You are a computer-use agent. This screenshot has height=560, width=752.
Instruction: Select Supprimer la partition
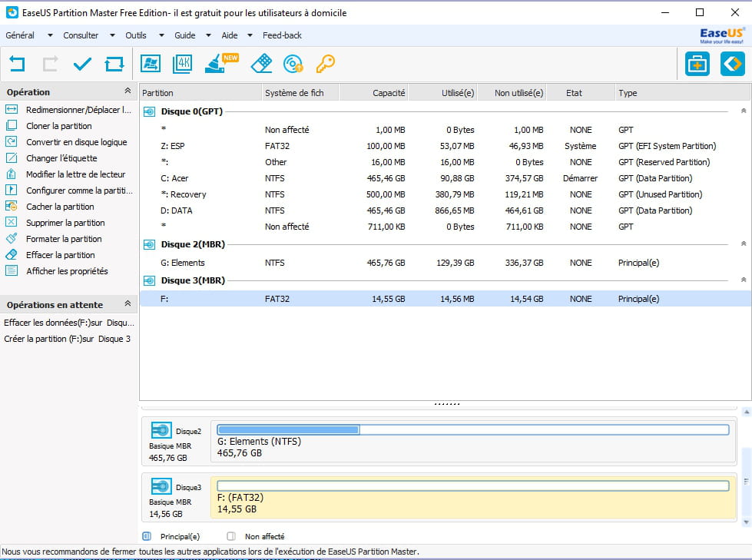[x=65, y=223]
